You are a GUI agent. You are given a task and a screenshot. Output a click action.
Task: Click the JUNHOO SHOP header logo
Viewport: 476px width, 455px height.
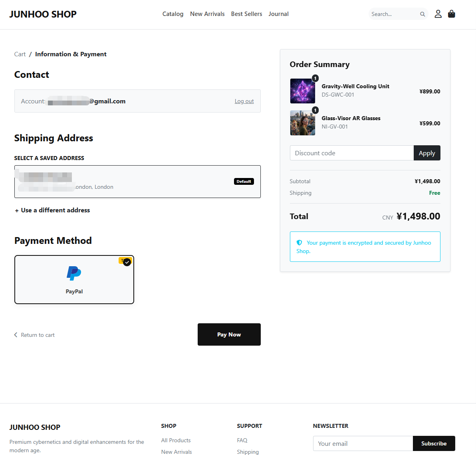[43, 14]
